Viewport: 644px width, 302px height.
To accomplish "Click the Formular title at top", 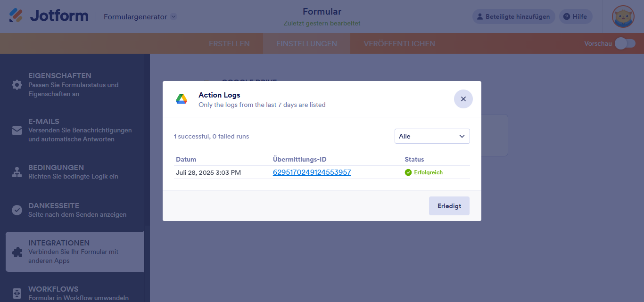I will click(x=322, y=11).
